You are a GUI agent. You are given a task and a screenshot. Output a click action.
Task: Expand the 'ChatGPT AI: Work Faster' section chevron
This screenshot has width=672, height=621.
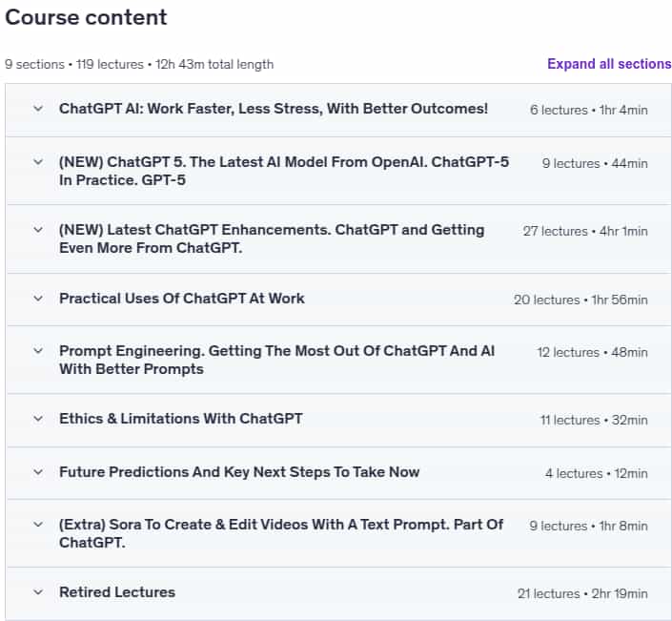(x=38, y=109)
